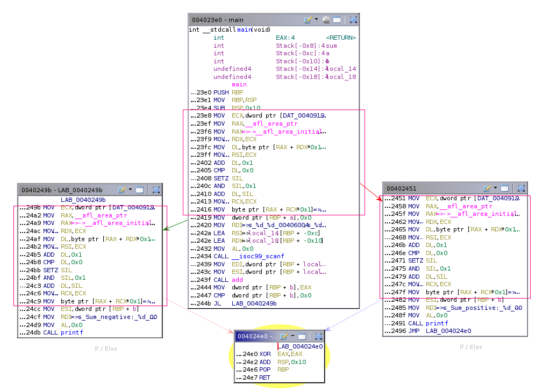Open full window view of block 00402451
Screen dimensions: 557x392
click(505, 188)
